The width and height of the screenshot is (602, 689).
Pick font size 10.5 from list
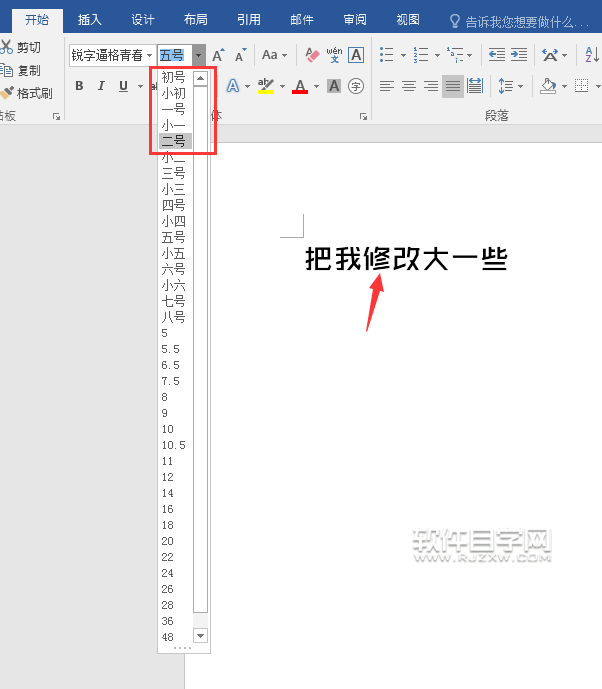point(175,445)
